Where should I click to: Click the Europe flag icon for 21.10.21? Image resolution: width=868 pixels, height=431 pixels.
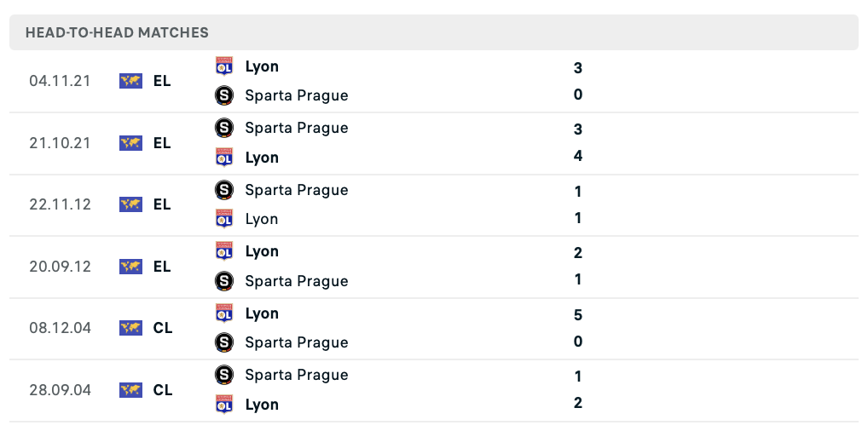pos(130,143)
